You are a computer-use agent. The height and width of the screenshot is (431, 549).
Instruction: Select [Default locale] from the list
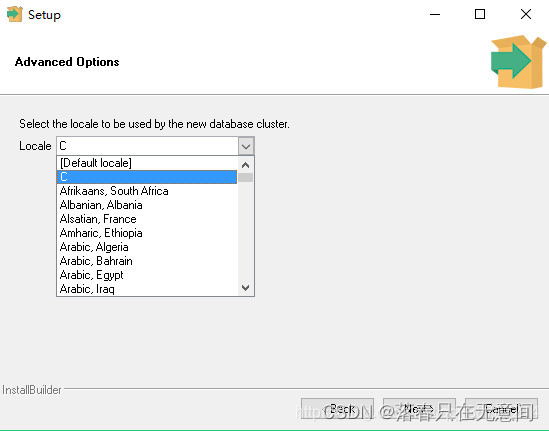click(147, 163)
